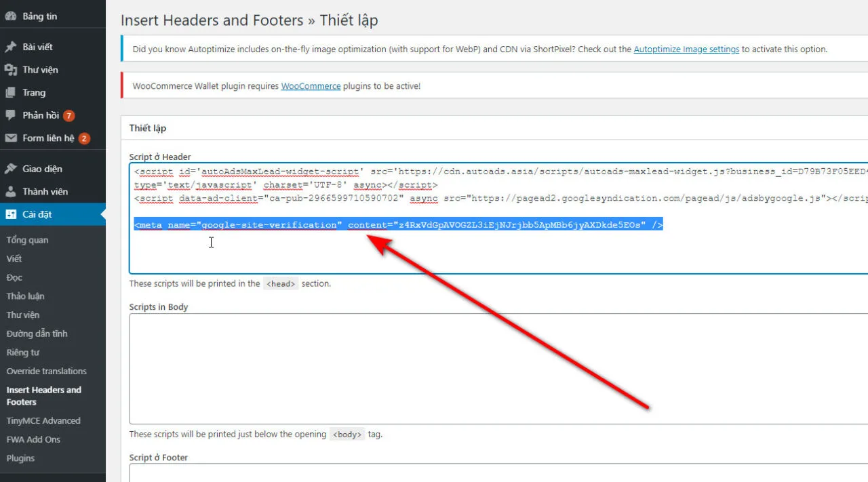Click the Phản hồi comments icon
868x482 pixels.
(11, 115)
